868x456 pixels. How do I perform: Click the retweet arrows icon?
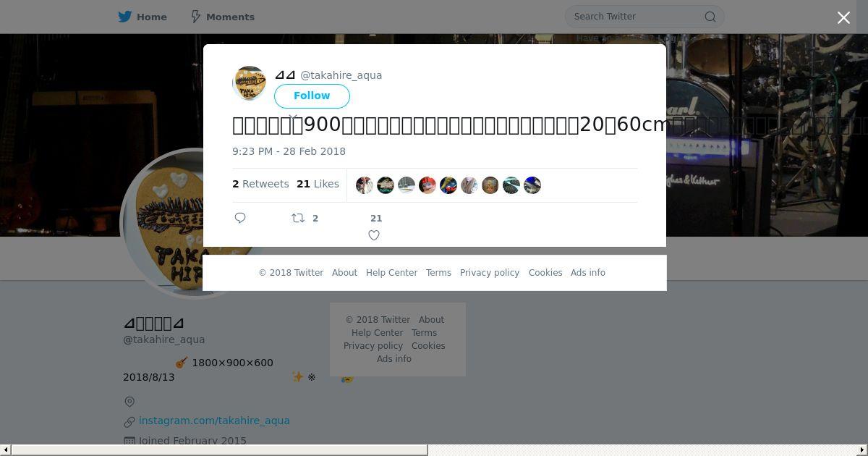[x=298, y=218]
